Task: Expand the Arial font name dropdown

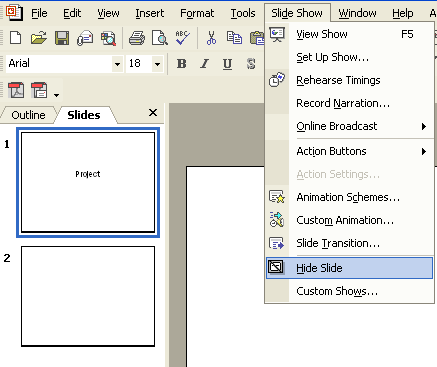Action: point(117,64)
